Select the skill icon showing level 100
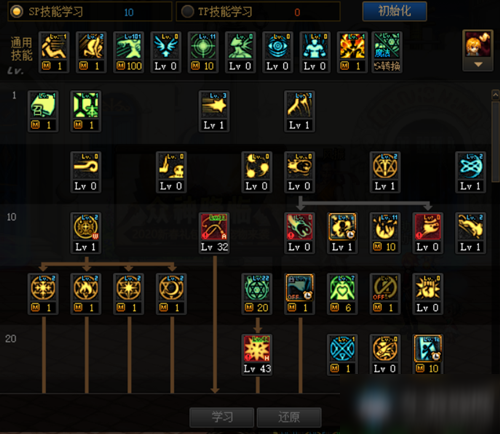Screen dimensions: 500x434 click(x=128, y=52)
